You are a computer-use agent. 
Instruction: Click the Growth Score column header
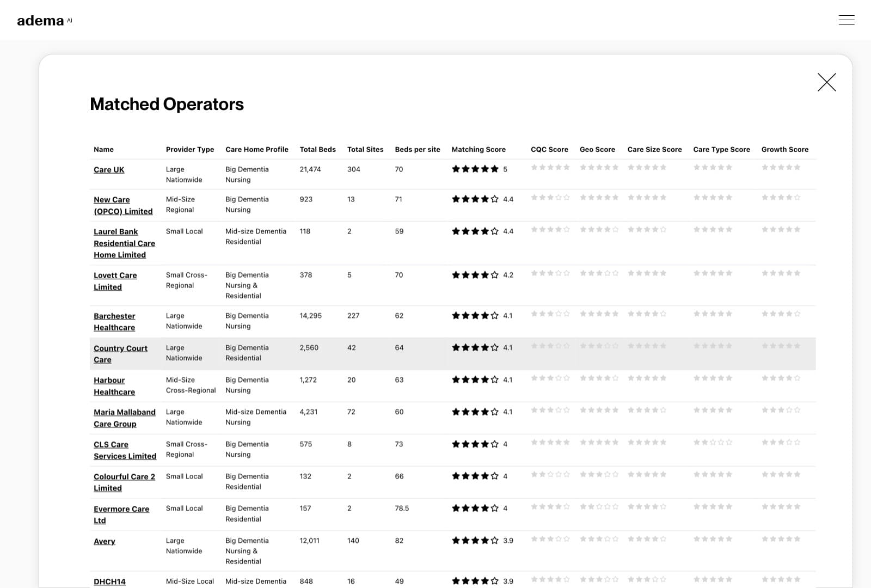(x=785, y=149)
